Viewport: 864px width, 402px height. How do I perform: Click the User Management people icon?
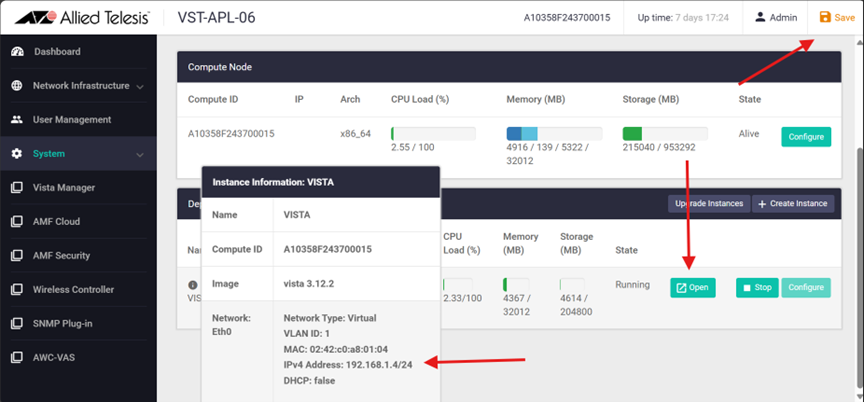[x=17, y=119]
